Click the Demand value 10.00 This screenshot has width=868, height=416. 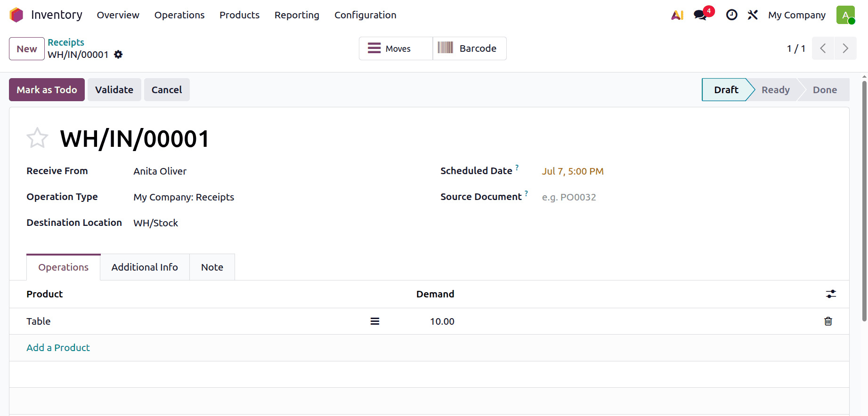(x=442, y=321)
